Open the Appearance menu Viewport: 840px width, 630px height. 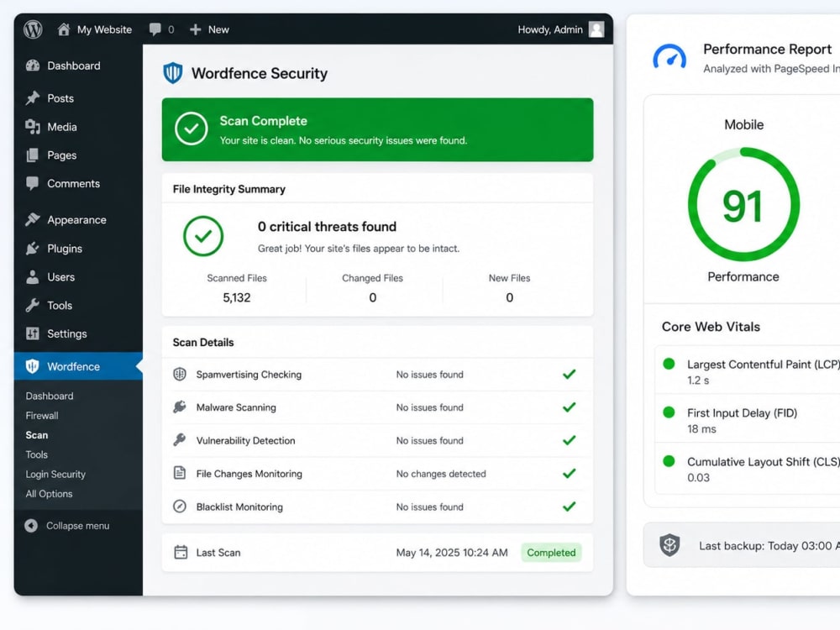coord(78,219)
